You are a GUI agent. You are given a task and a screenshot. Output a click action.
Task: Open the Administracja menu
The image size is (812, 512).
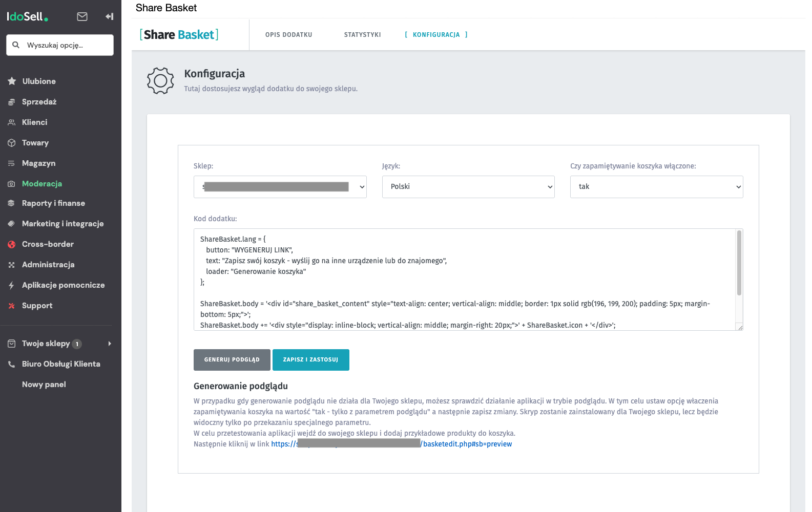click(x=48, y=265)
